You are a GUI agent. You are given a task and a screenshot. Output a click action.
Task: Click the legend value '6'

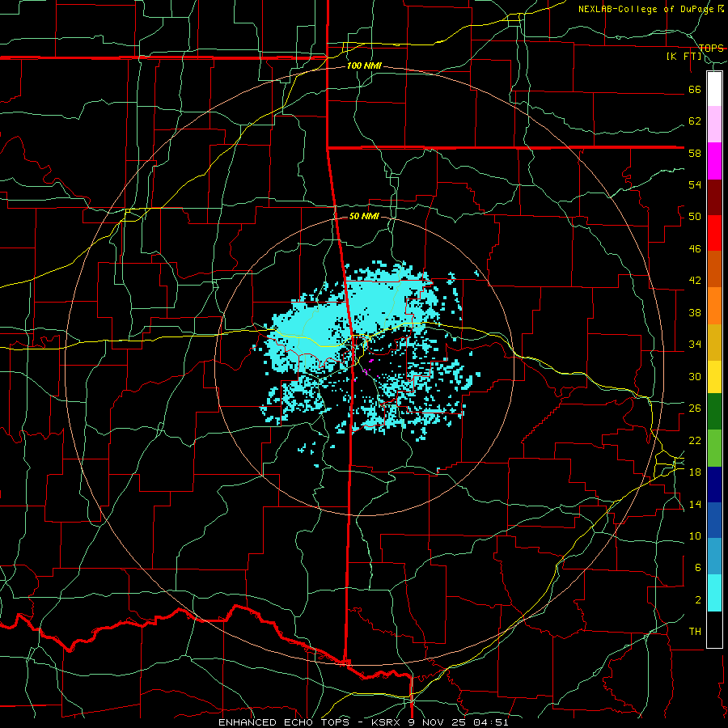click(697, 568)
